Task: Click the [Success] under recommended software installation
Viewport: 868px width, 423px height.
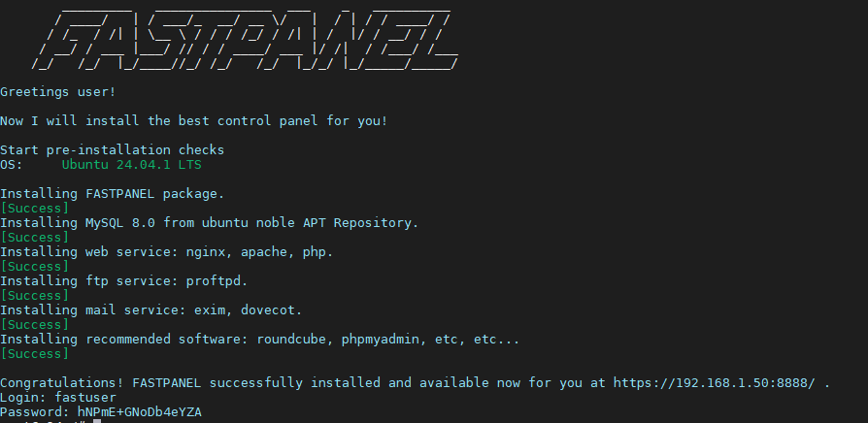Action: 34,354
